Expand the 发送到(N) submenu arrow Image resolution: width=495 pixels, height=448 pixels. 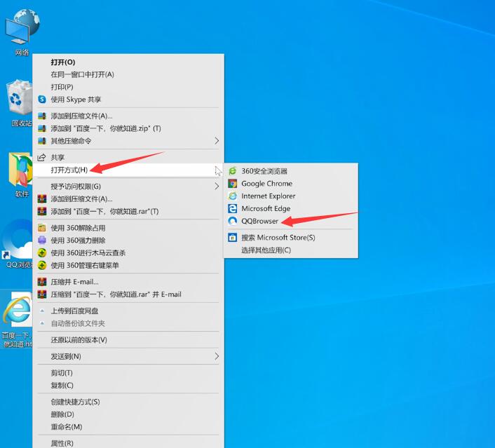[216, 356]
